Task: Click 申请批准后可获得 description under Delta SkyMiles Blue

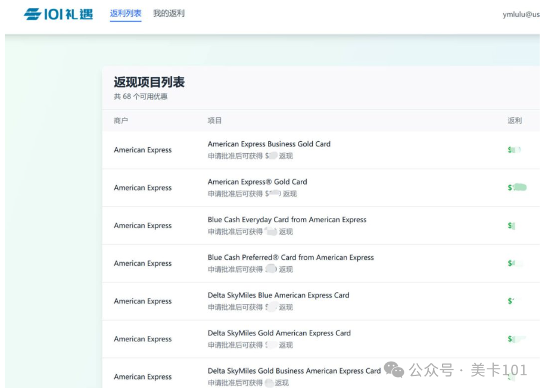Action: pyautogui.click(x=250, y=307)
